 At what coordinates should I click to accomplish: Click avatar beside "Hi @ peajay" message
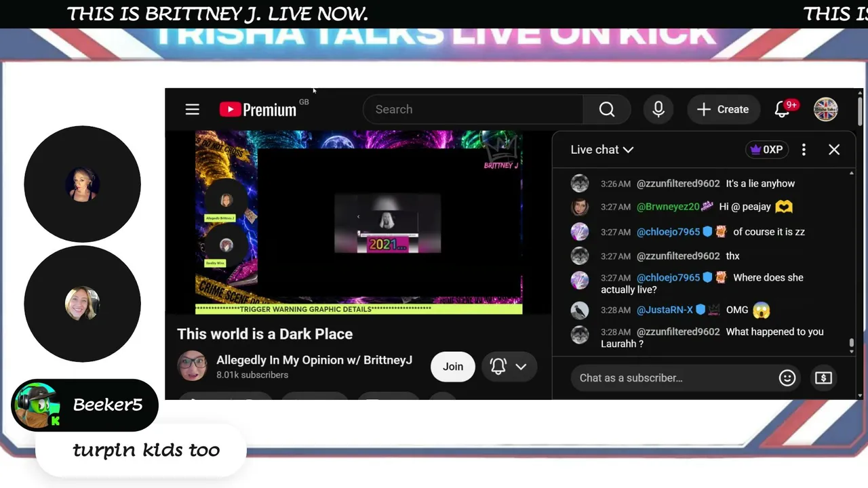580,207
